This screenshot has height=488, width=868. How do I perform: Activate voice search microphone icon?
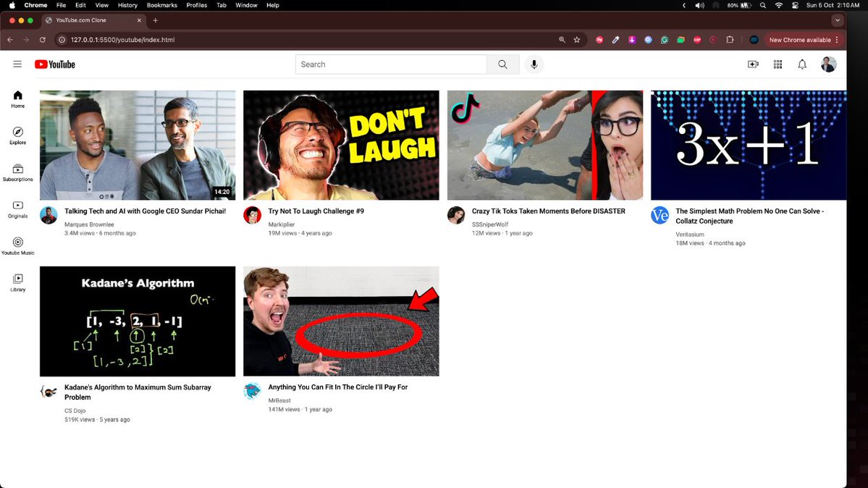coord(534,64)
